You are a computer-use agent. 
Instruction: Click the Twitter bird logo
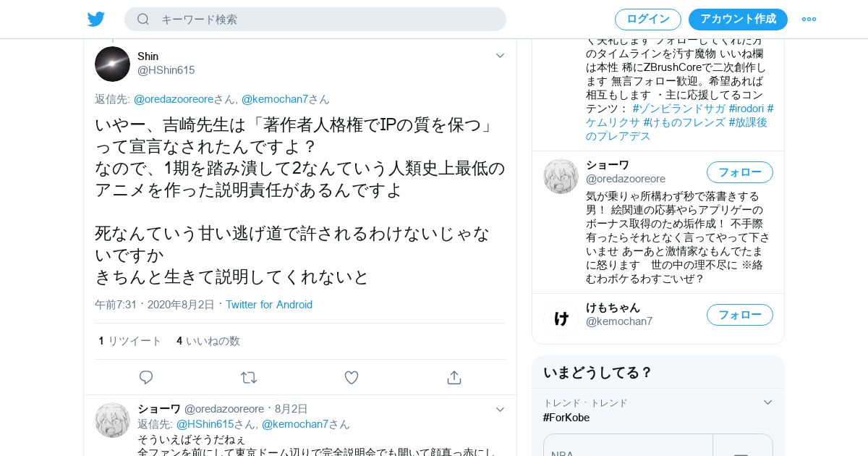click(96, 20)
